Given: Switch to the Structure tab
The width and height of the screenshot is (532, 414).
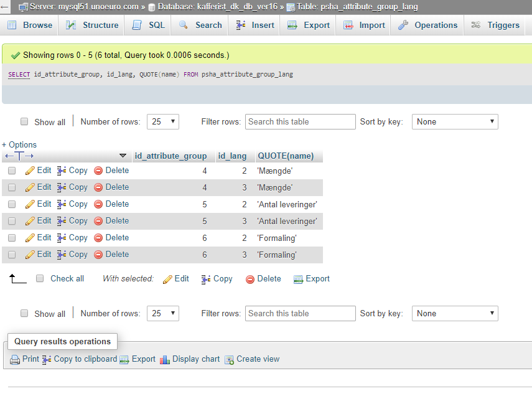Looking at the screenshot, I should pyautogui.click(x=92, y=25).
